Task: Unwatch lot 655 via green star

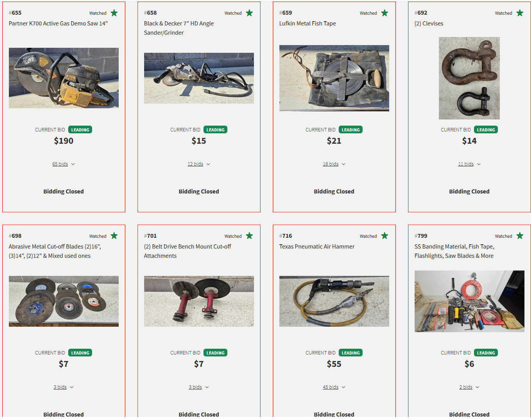Action: click(x=114, y=13)
